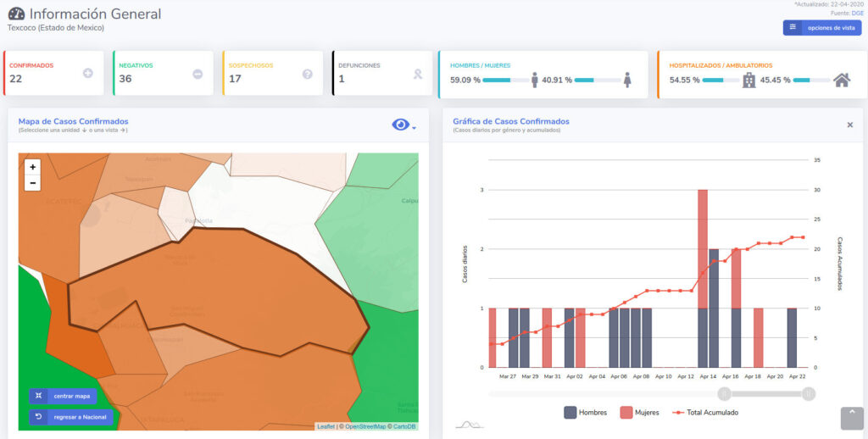Click regresar a Nacional button
Viewport: 868px width, 439px height.
(70, 417)
